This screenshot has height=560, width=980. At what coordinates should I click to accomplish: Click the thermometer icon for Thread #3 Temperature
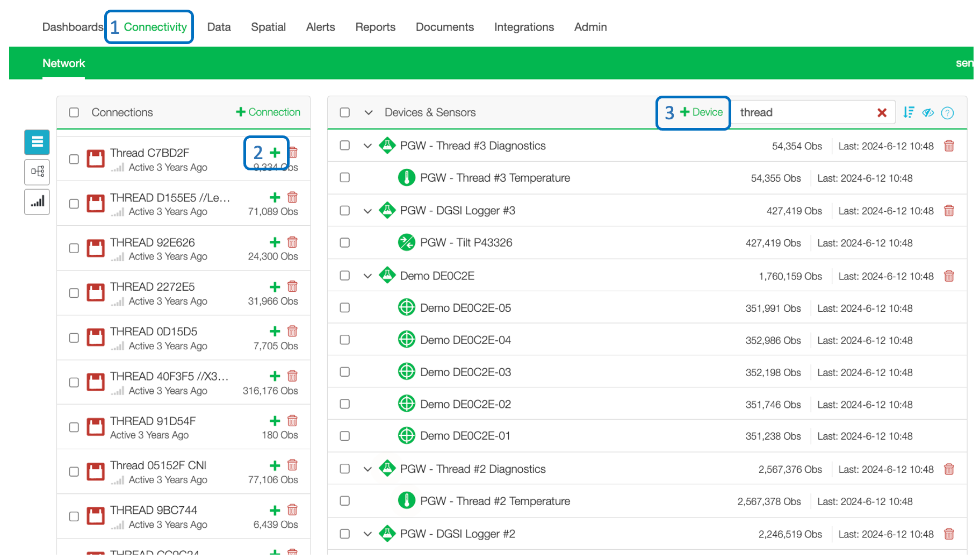407,177
